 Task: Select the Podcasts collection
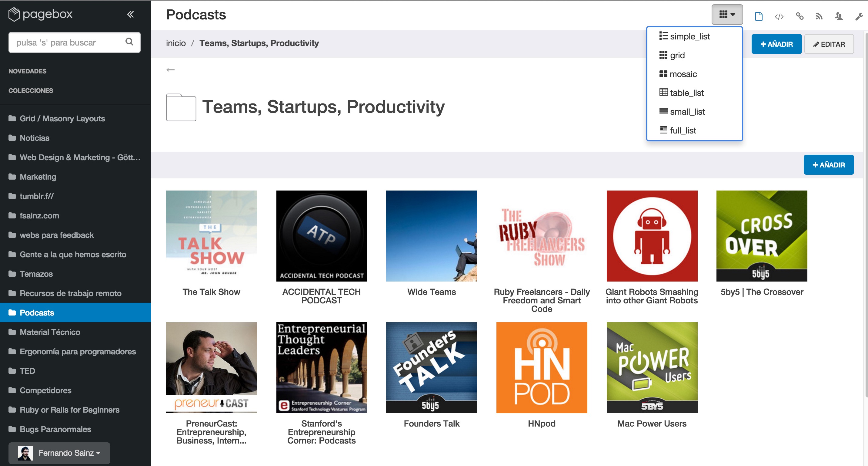75,312
